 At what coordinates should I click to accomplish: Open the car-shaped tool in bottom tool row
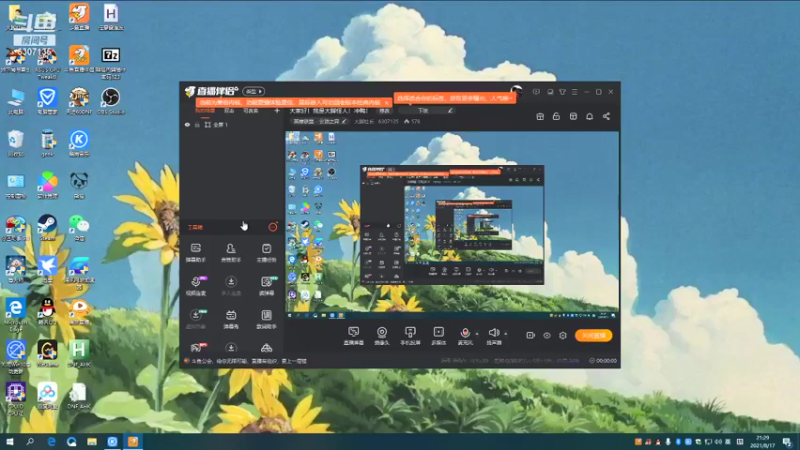coord(266,348)
